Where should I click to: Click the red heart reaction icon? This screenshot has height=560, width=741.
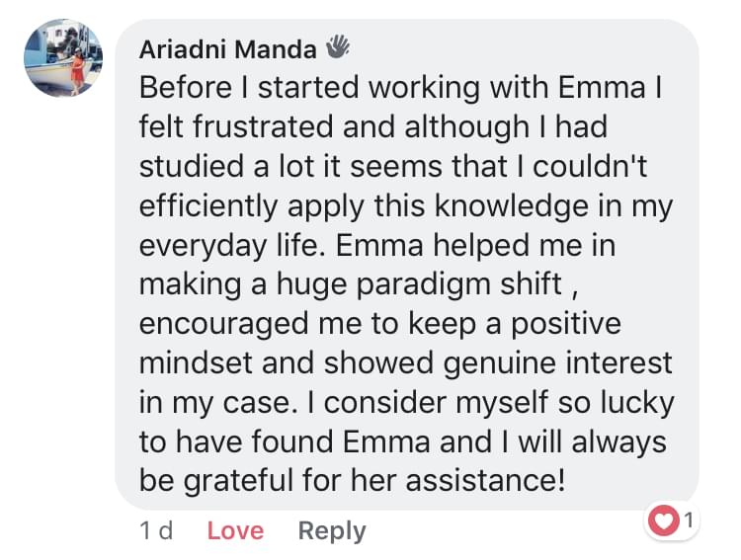pos(664,520)
